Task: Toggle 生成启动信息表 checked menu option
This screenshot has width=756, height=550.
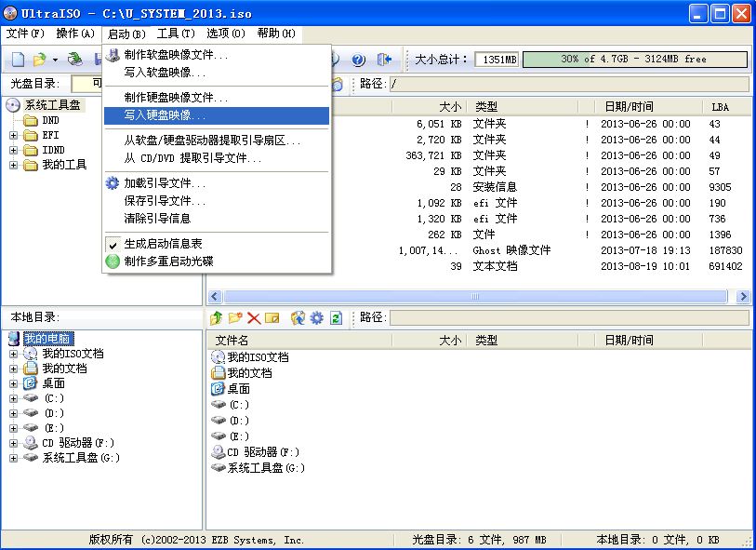Action: 164,244
